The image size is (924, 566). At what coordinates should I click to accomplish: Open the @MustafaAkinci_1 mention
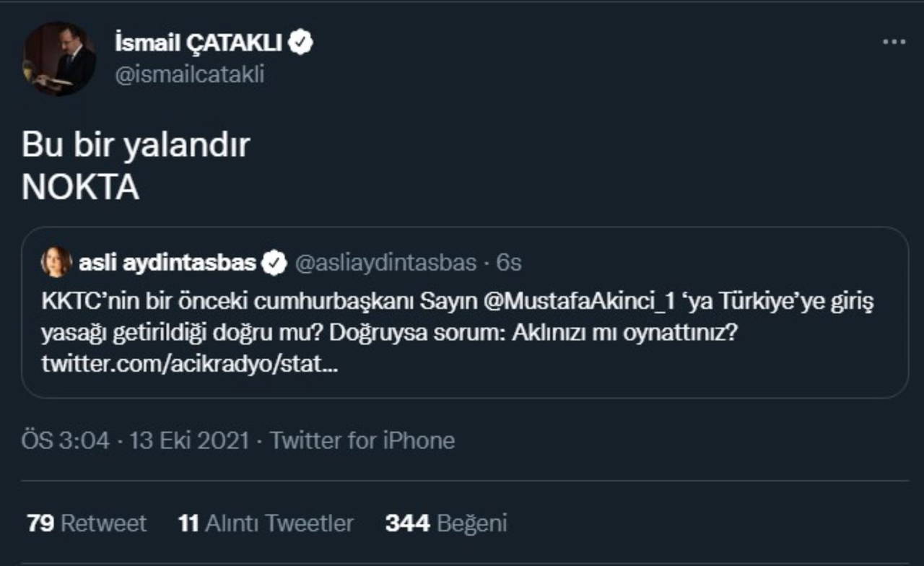coord(577,301)
